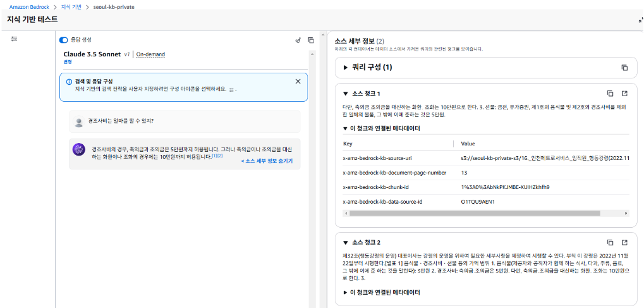Screen dimensions: 644x308
Task: Click the < 소스 세부 정보 숨기기 link
Action: 267,161
